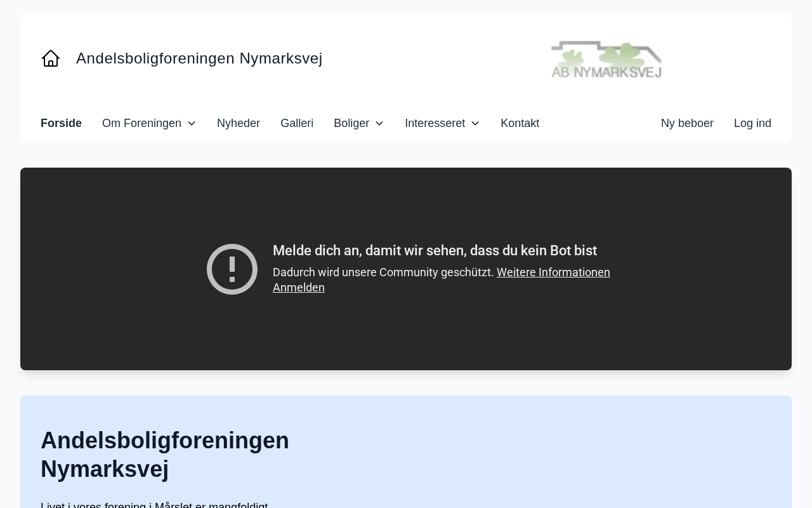Viewport: 812px width, 508px height.
Task: Expand the Interesseret dropdown chevron
Action: (x=475, y=123)
